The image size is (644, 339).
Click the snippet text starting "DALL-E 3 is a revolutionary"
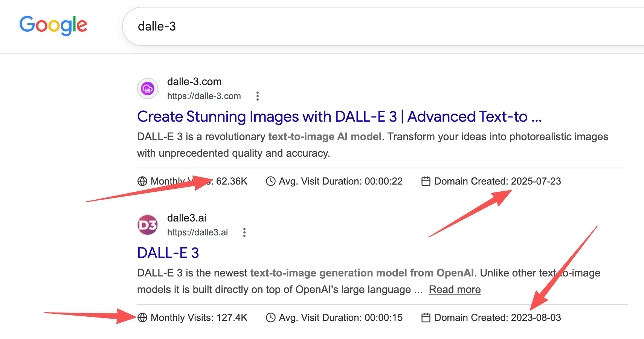[373, 145]
